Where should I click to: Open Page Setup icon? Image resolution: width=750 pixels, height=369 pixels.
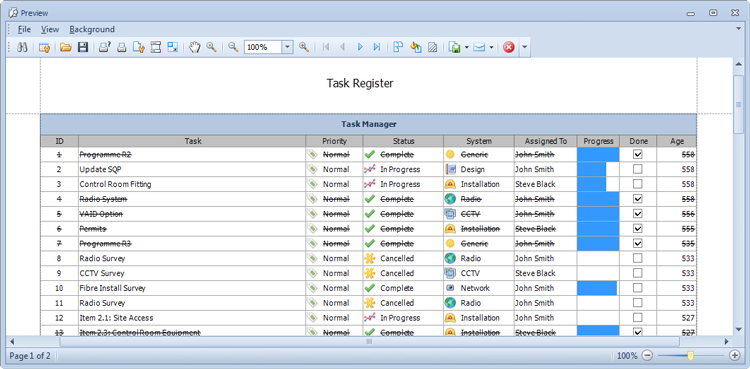click(x=139, y=47)
